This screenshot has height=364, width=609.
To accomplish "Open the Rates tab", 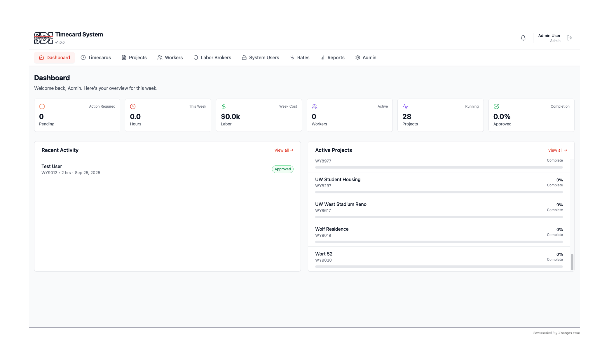I will (300, 57).
